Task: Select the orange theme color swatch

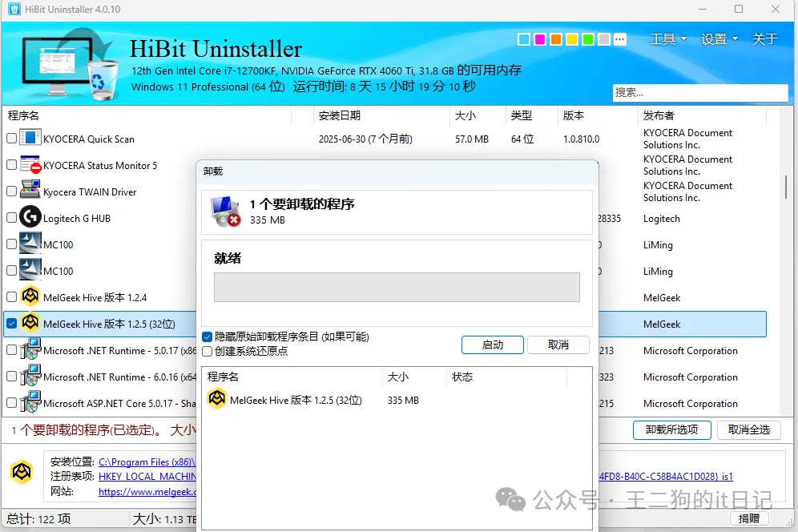Action: (556, 39)
